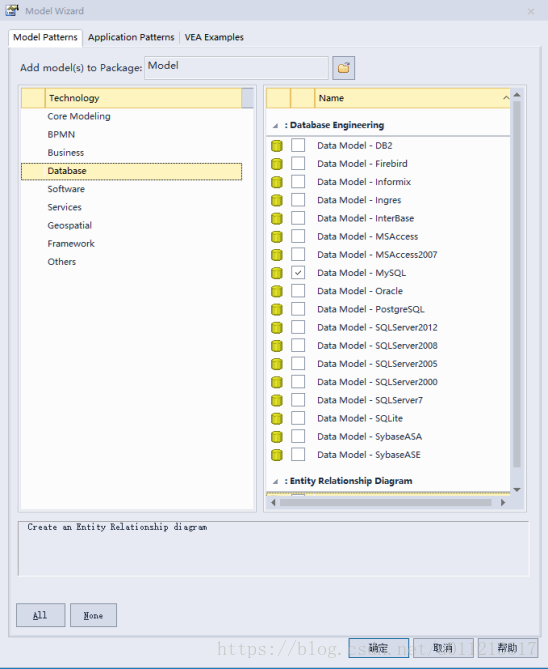Click database icon beside Data Model - DB2

tap(277, 146)
